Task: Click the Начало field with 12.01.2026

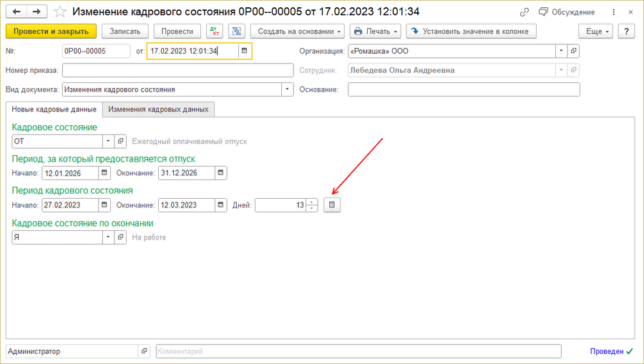Action: coord(70,173)
